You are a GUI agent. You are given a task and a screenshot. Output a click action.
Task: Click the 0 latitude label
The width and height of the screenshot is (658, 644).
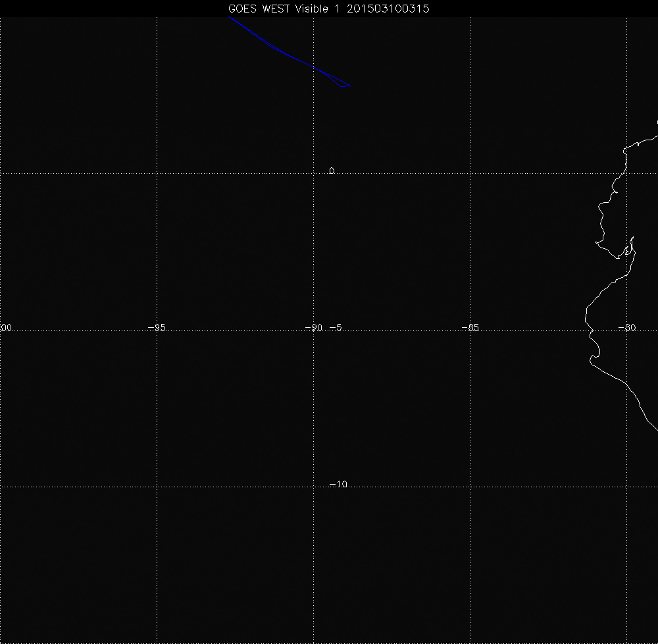(332, 171)
